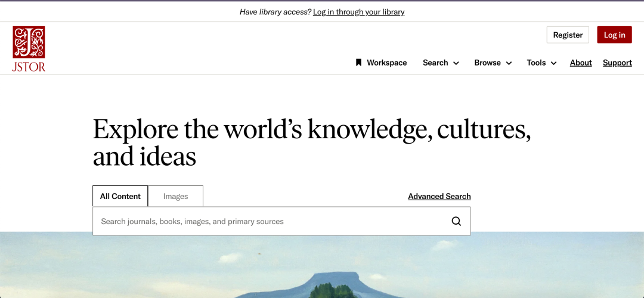Open the Workspace menu item
The height and width of the screenshot is (298, 644).
(x=381, y=63)
